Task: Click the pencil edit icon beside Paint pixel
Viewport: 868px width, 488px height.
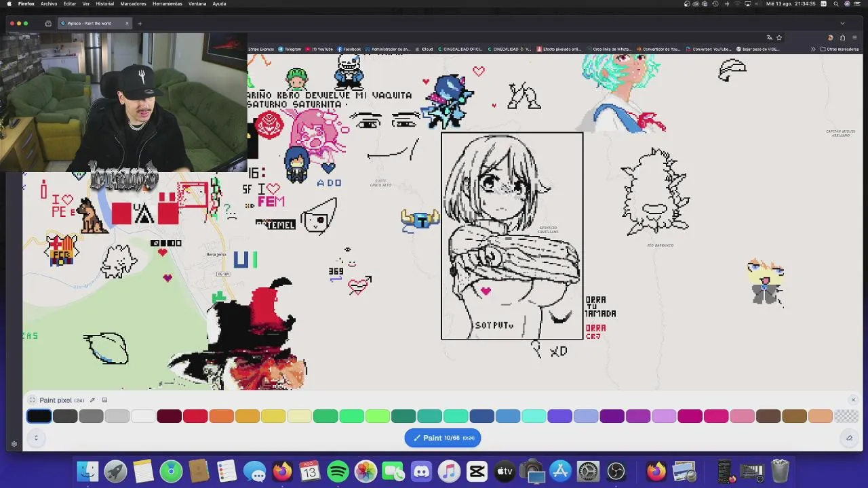Action: point(93,400)
